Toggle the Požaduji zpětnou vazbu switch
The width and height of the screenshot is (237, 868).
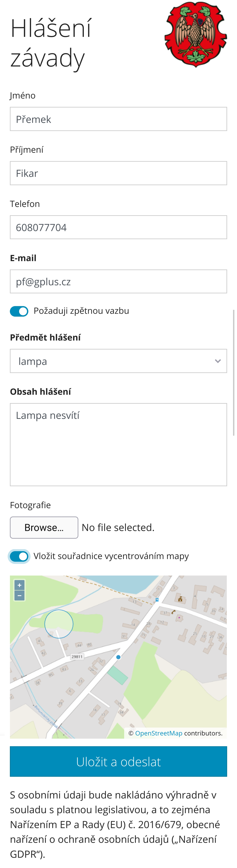coord(19,311)
